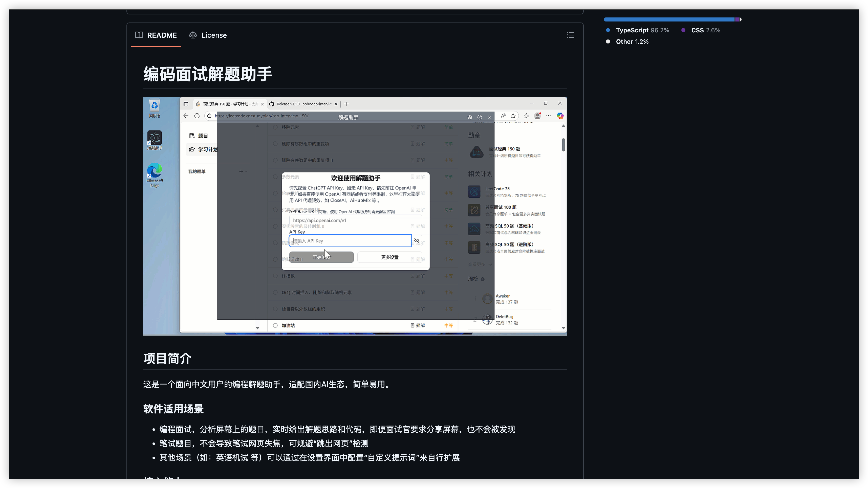
Task: Select the README tab
Action: pyautogui.click(x=156, y=35)
